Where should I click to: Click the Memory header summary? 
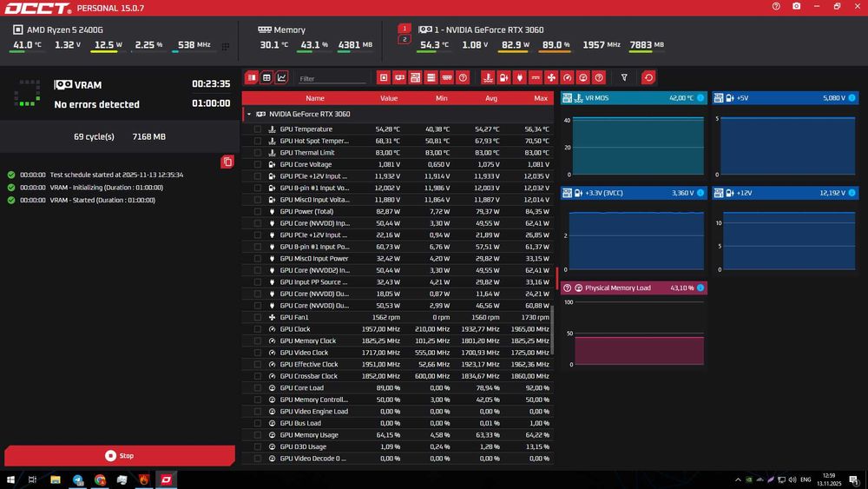(x=282, y=30)
